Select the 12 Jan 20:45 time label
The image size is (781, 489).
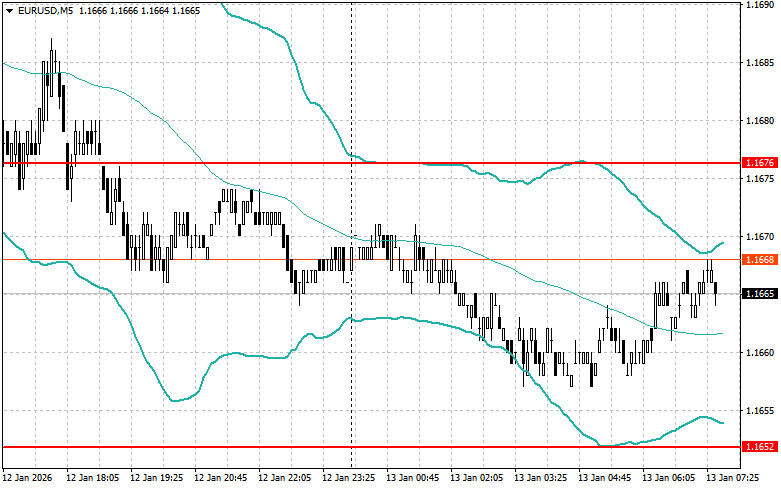coord(220,478)
